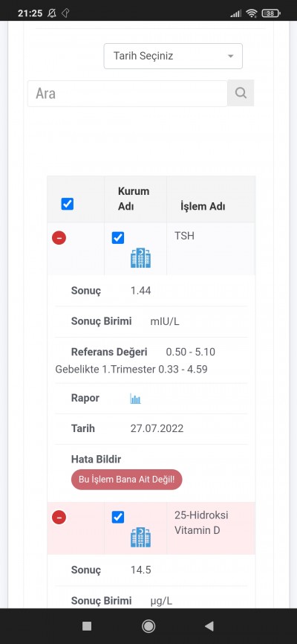297x644 pixels.
Task: Toggle the select-all header checkbox
Action: pos(68,204)
